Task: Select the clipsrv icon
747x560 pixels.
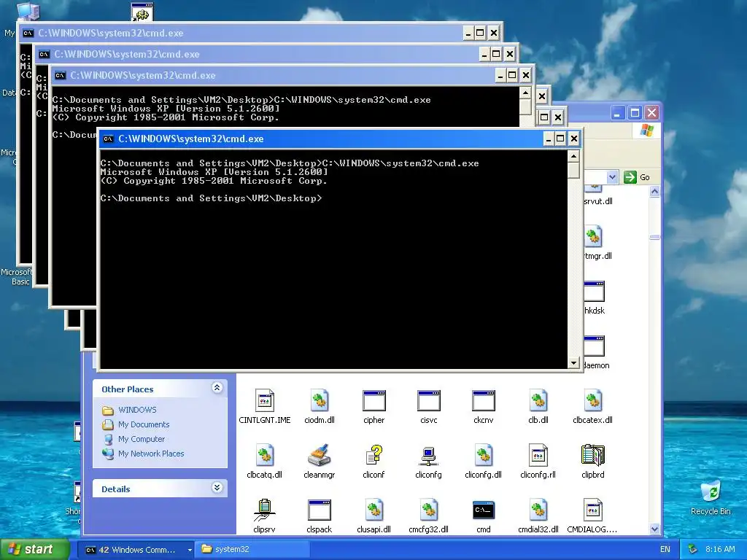Action: (264, 510)
